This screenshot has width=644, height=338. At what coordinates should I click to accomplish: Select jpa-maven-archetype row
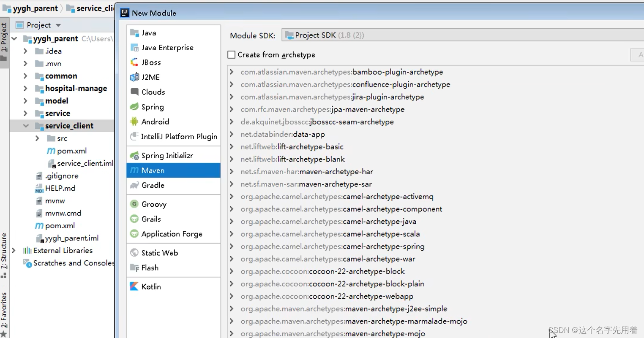pyautogui.click(x=322, y=109)
